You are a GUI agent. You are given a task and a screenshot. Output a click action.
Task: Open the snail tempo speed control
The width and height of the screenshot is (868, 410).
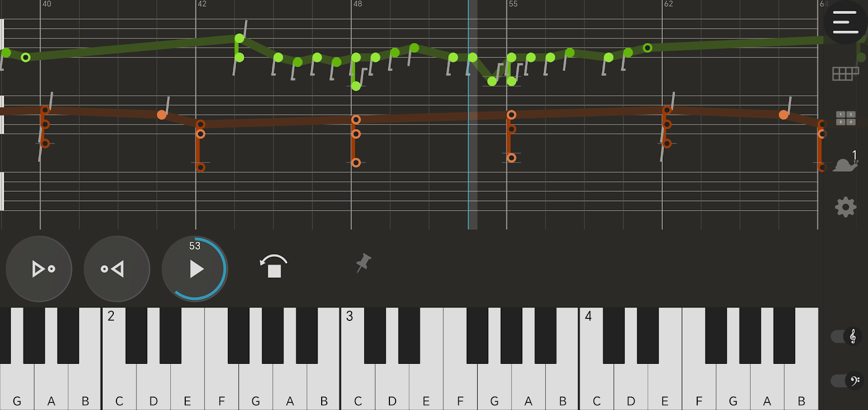(845, 161)
